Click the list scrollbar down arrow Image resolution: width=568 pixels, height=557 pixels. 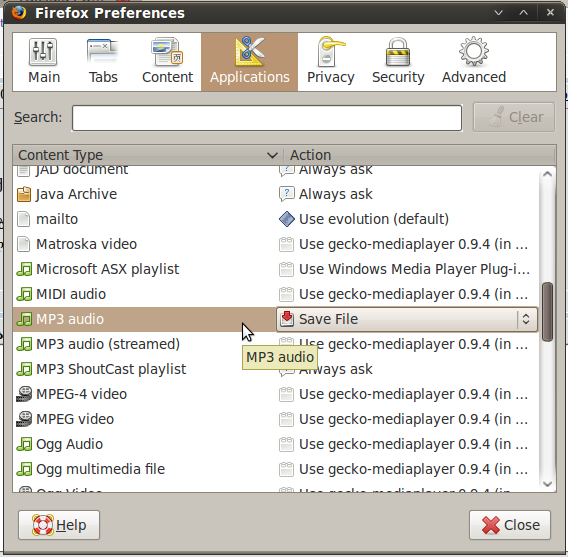pyautogui.click(x=547, y=484)
